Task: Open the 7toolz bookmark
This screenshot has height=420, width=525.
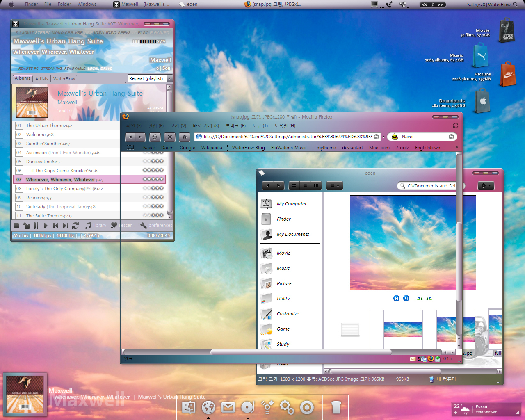Action: 402,148
